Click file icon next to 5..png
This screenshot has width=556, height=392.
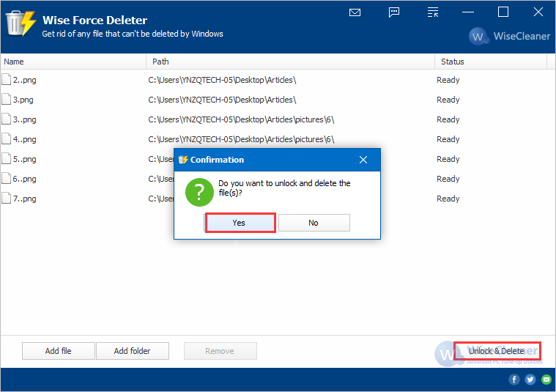click(x=7, y=158)
